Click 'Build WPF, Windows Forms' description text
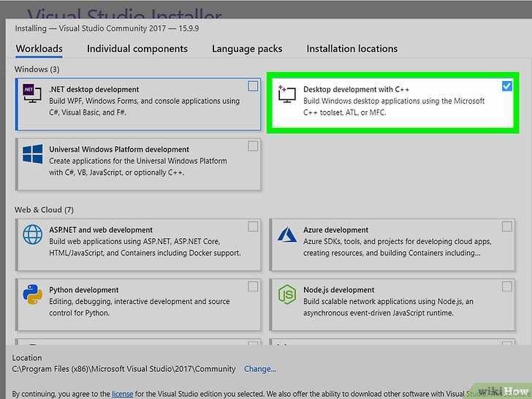Viewport: 532px width, 399px height. (x=144, y=107)
